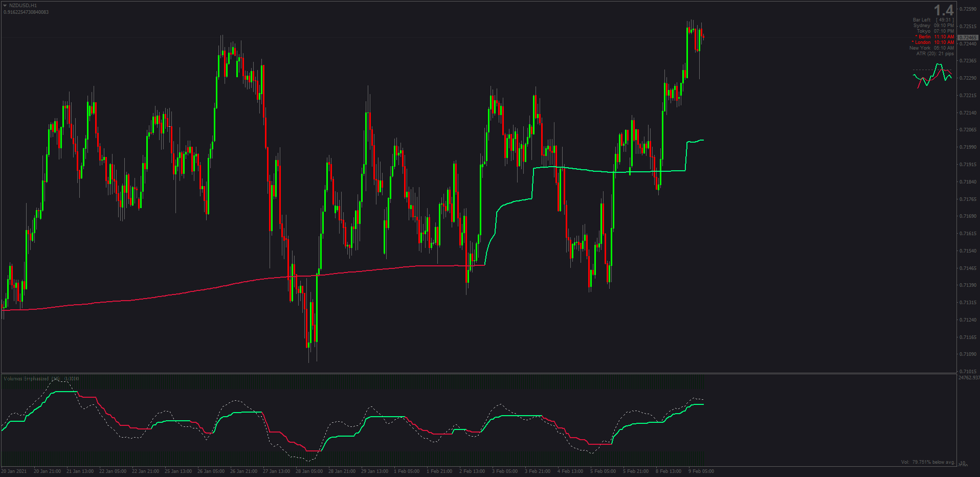Screen dimensions: 980x477
Task: Click the 0.72290 price axis label
Action: coord(968,78)
